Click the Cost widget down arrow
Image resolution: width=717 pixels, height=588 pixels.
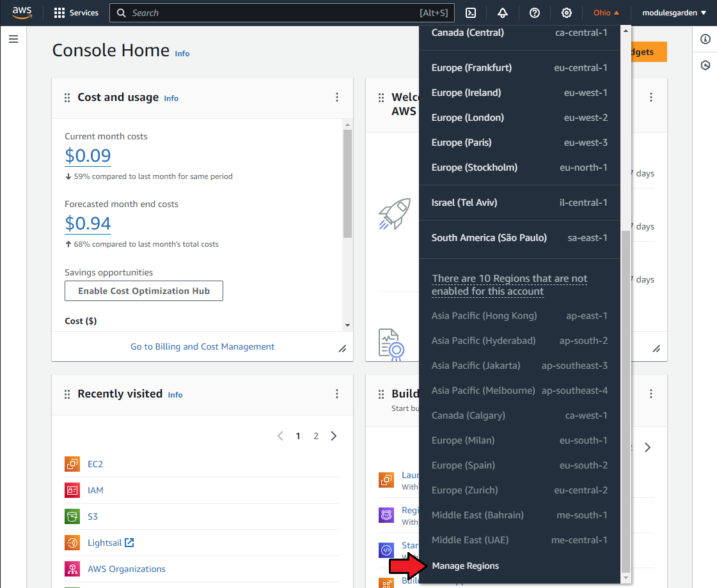(347, 325)
